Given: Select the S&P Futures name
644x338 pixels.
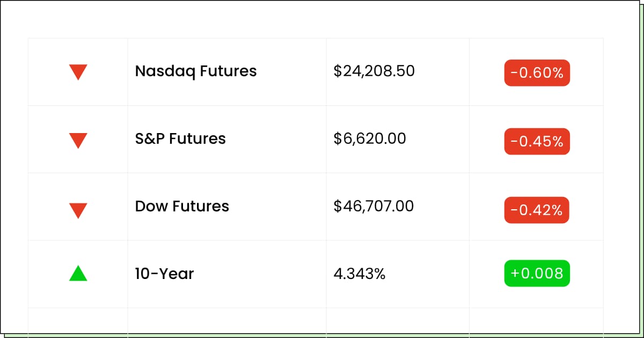Looking at the screenshot, I should (x=180, y=139).
